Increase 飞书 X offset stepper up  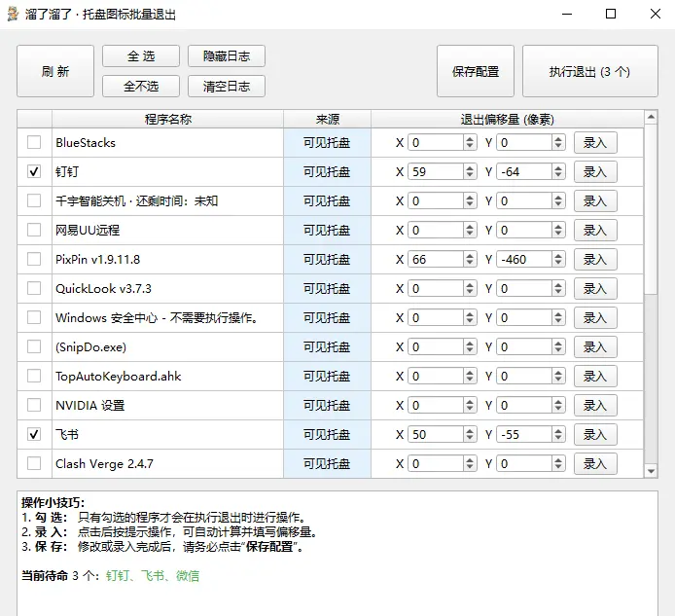pos(470,431)
